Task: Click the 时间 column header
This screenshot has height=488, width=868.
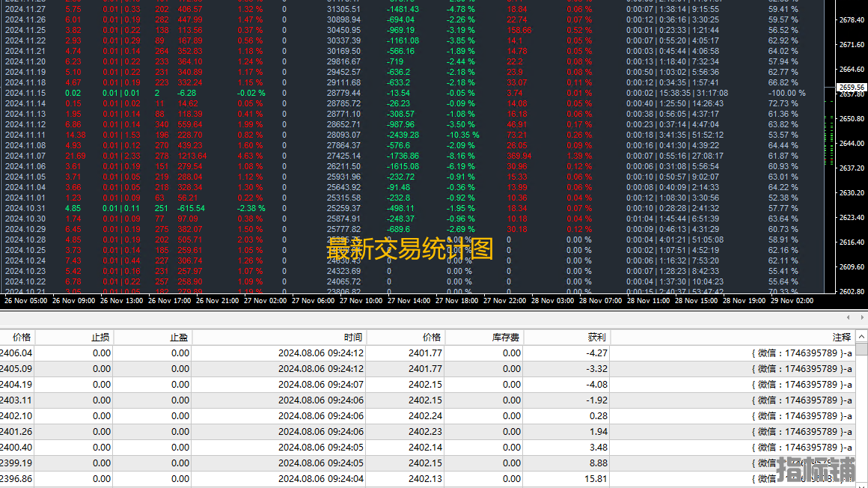Action: coord(353,338)
